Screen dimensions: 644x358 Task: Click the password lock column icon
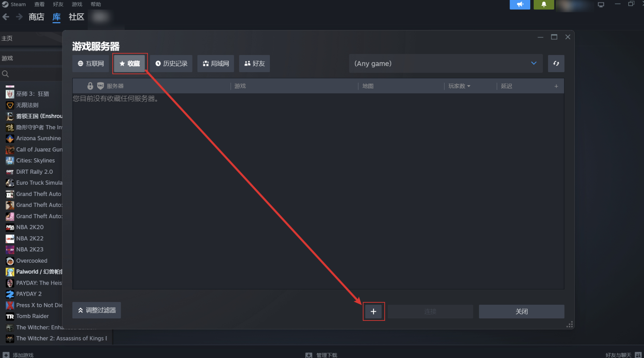tap(90, 86)
